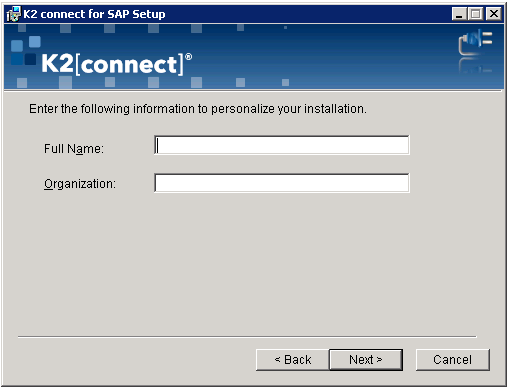The height and width of the screenshot is (387, 508).
Task: Click the personalize installation instruction text
Action: click(198, 109)
